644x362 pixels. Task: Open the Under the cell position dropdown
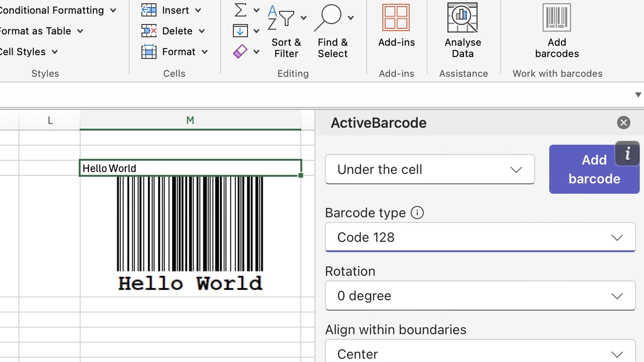click(429, 170)
